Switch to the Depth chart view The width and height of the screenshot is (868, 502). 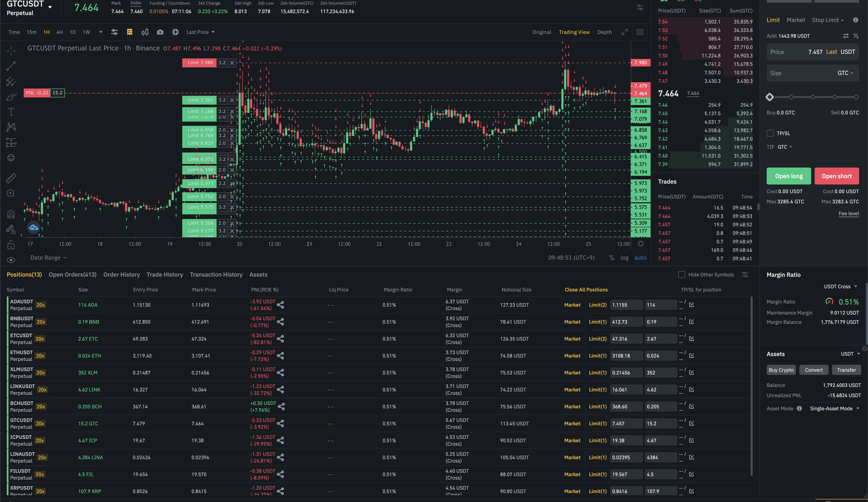[604, 32]
